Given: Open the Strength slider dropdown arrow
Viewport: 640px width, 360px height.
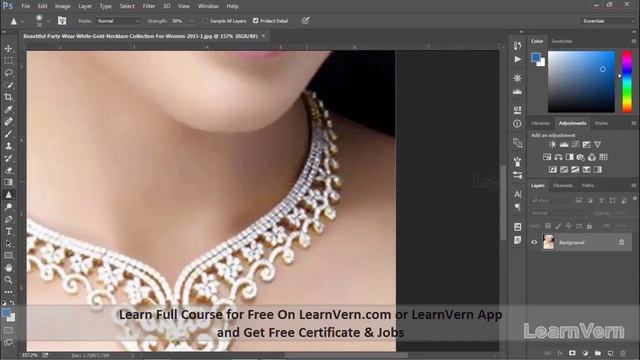Looking at the screenshot, I should click(x=191, y=21).
